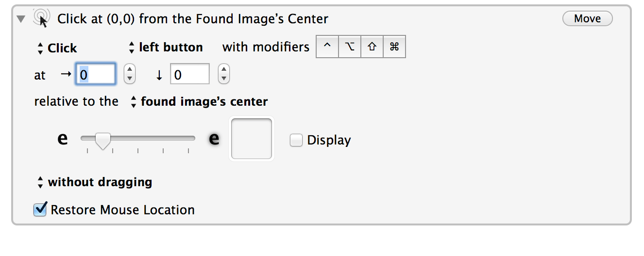Click the large fuzzy 'e' icon
This screenshot has height=256, width=644.
pyautogui.click(x=214, y=139)
